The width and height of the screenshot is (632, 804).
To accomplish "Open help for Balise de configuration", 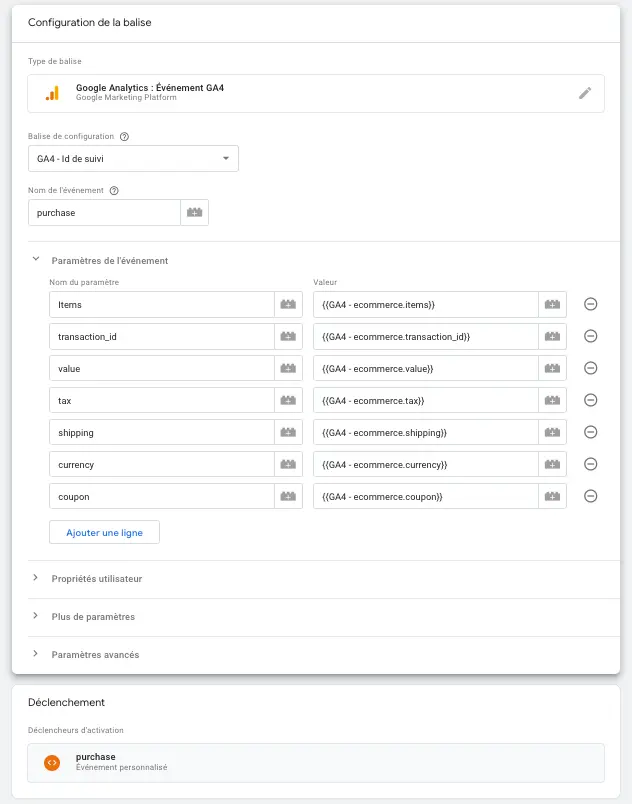I will [124, 136].
